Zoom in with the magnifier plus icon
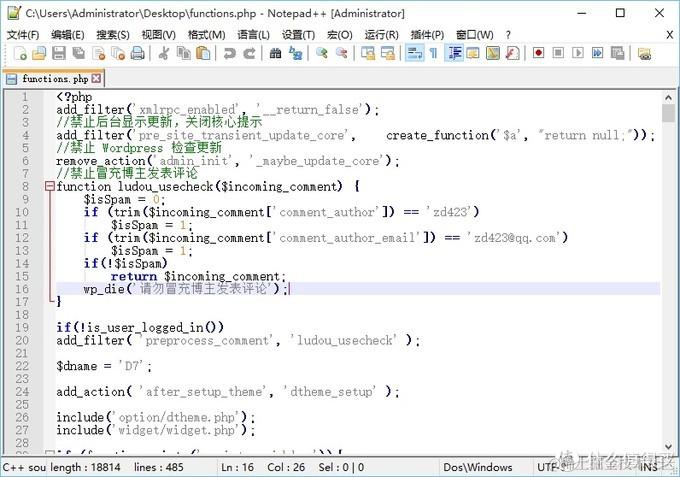This screenshot has width=680, height=477. tap(322, 53)
